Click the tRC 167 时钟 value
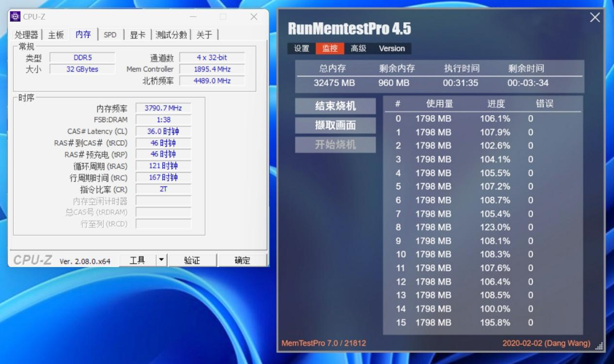The height and width of the screenshot is (364, 614). 163,177
